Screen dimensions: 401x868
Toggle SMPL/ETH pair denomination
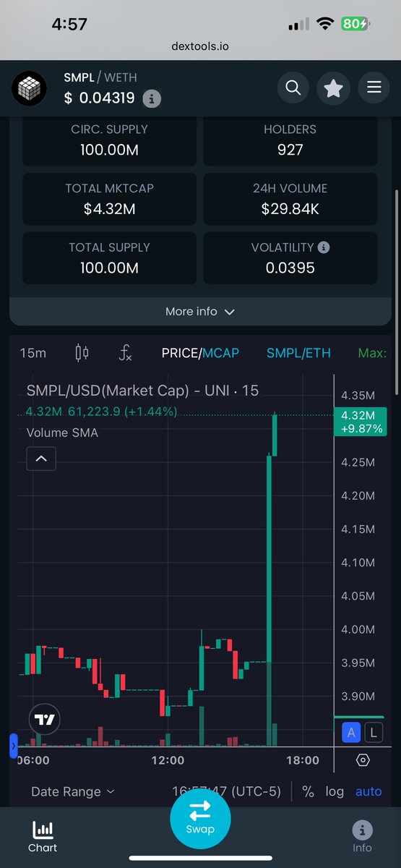298,353
